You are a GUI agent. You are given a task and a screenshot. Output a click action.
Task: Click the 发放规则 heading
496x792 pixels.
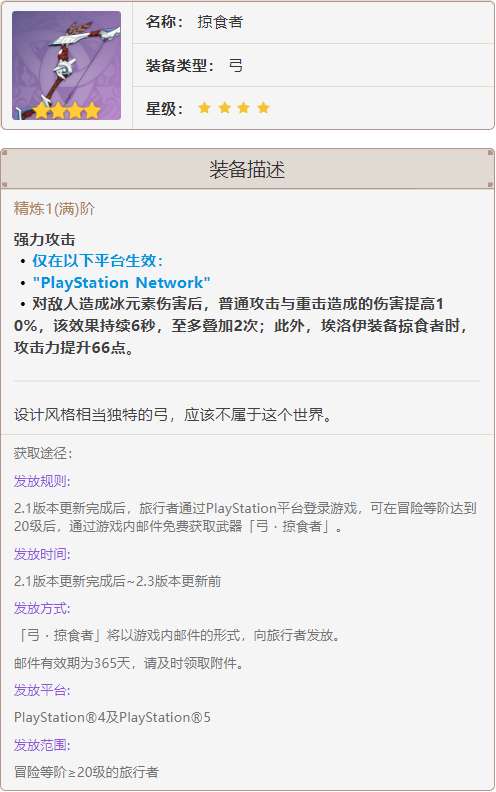(x=42, y=481)
